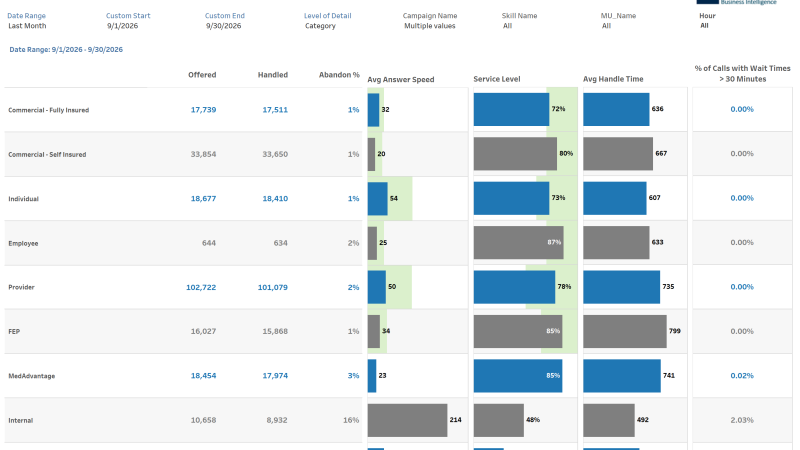Select the Internal row label
The height and width of the screenshot is (450, 800).
click(x=20, y=420)
